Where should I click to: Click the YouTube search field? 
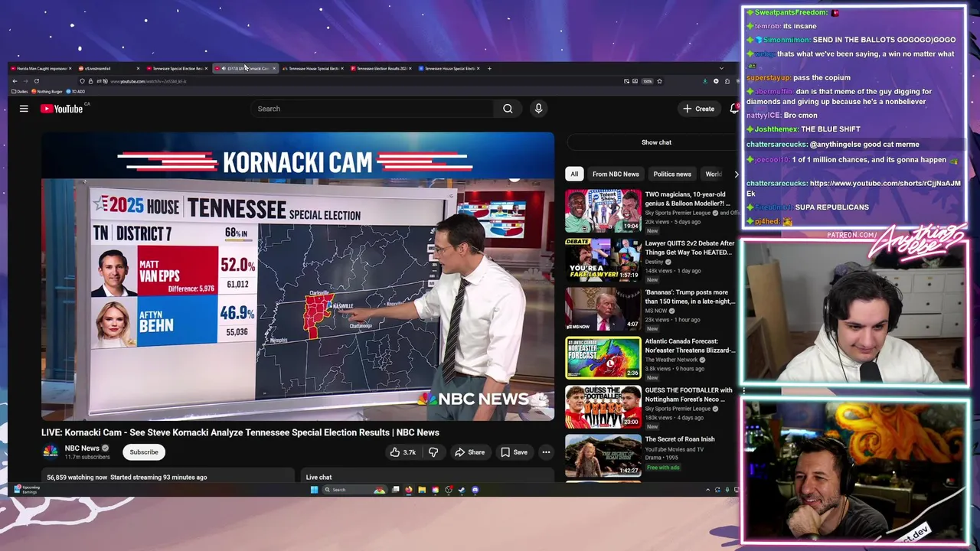tap(374, 109)
